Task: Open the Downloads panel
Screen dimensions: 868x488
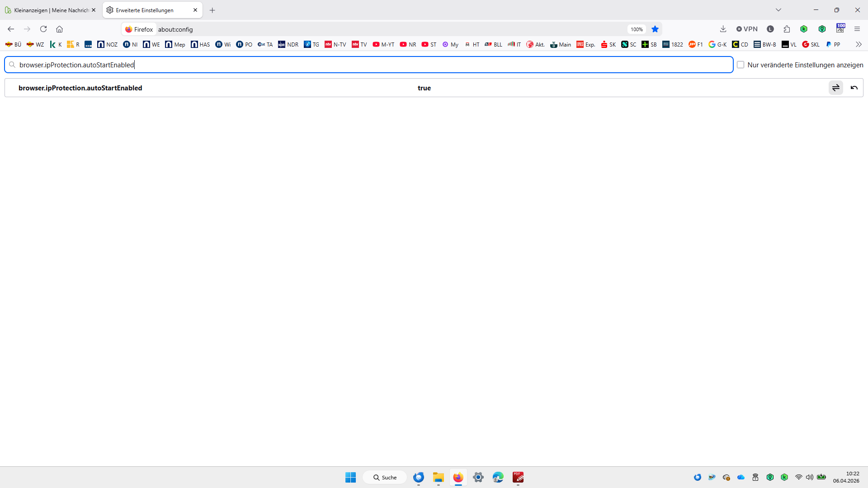Action: (723, 29)
